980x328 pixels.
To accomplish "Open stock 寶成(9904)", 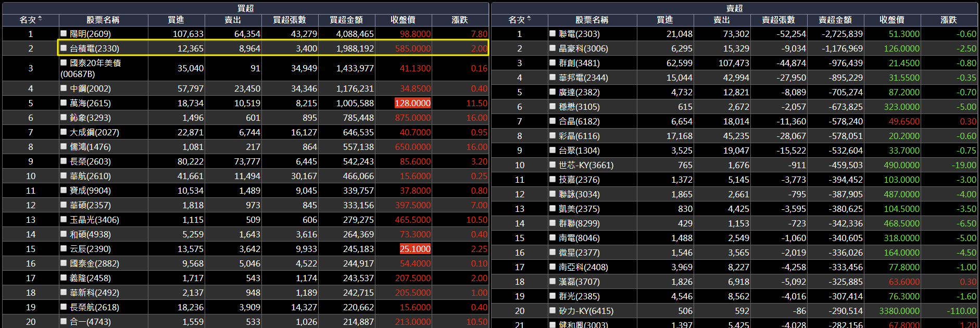I will pos(91,191).
